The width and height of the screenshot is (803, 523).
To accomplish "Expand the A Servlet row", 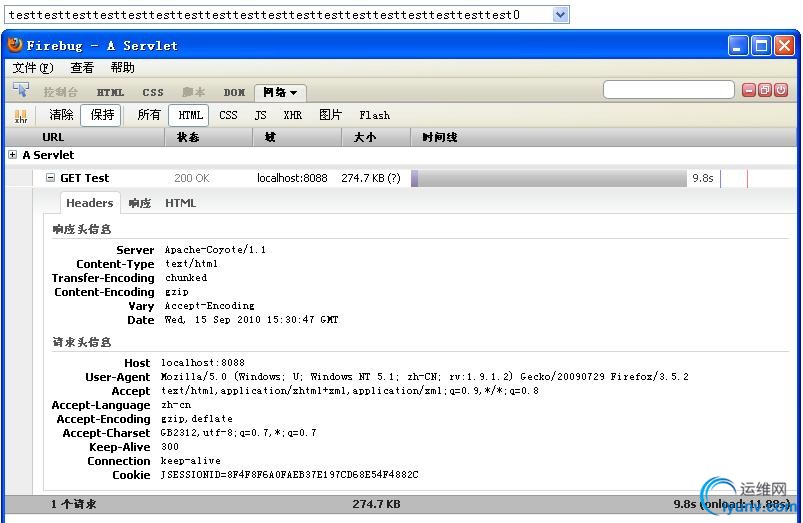I will tap(12, 155).
